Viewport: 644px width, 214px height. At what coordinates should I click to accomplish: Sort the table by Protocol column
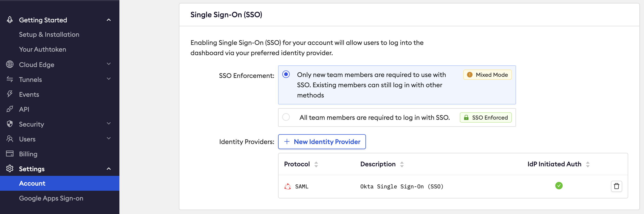click(316, 164)
